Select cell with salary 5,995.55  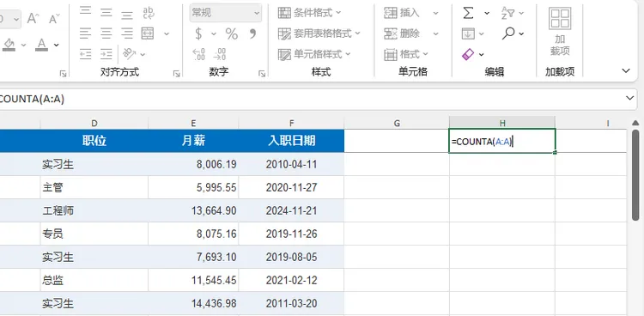pyautogui.click(x=193, y=187)
